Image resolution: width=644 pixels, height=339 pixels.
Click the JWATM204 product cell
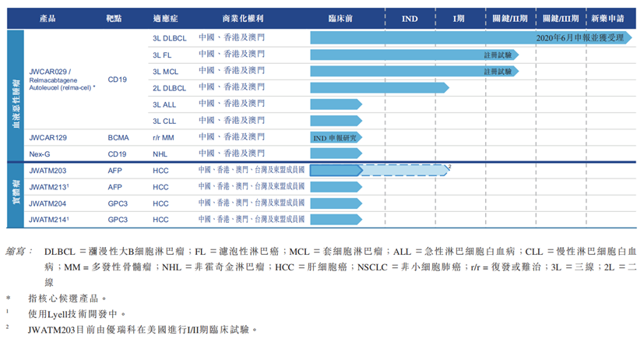tap(48, 203)
